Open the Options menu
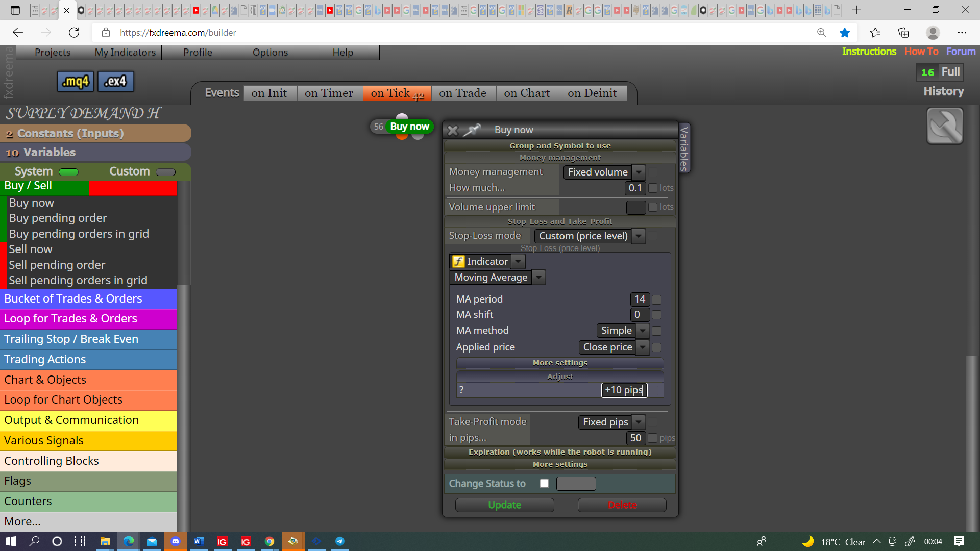The width and height of the screenshot is (980, 551). pos(270,52)
